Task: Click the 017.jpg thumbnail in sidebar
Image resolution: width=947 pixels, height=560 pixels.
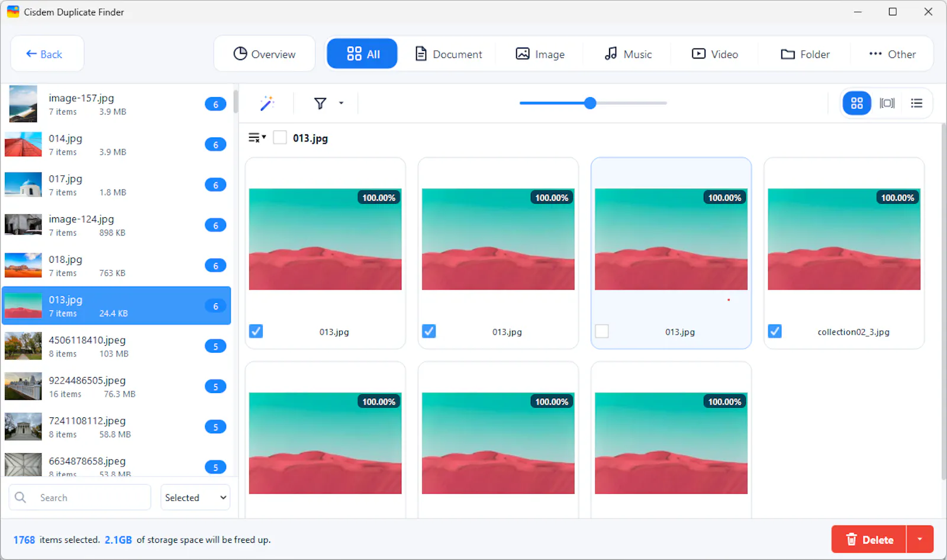Action: point(23,185)
